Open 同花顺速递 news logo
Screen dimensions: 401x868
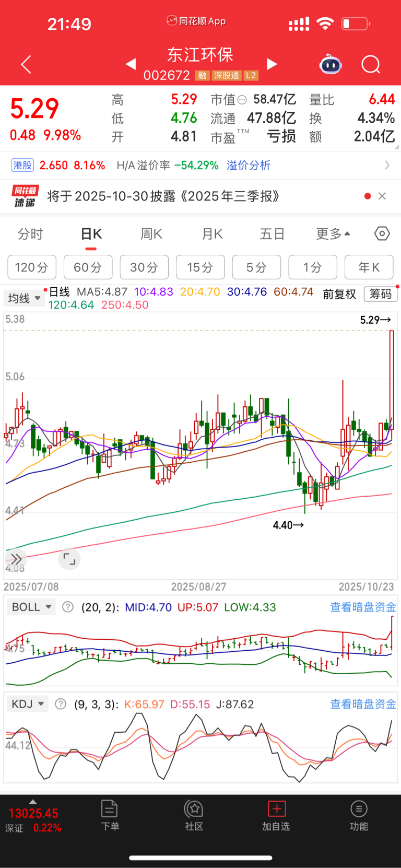(26, 196)
